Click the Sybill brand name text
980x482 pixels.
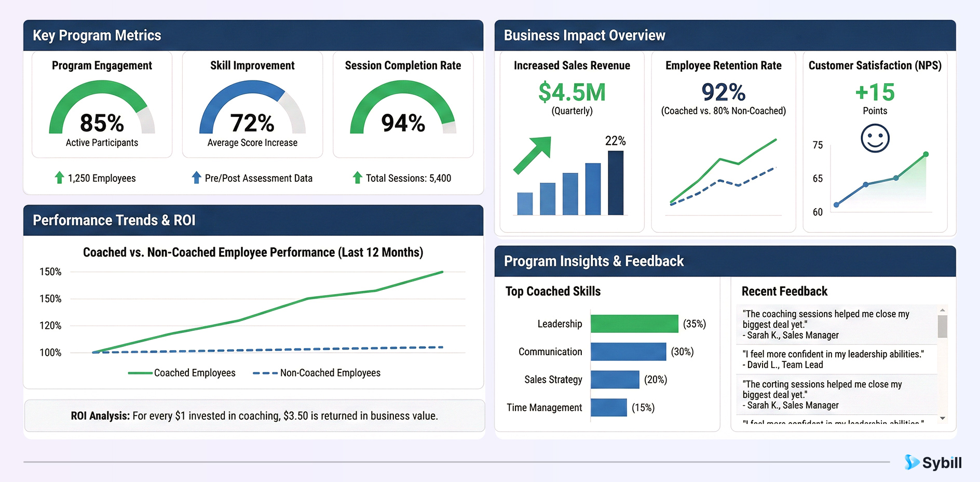point(942,463)
